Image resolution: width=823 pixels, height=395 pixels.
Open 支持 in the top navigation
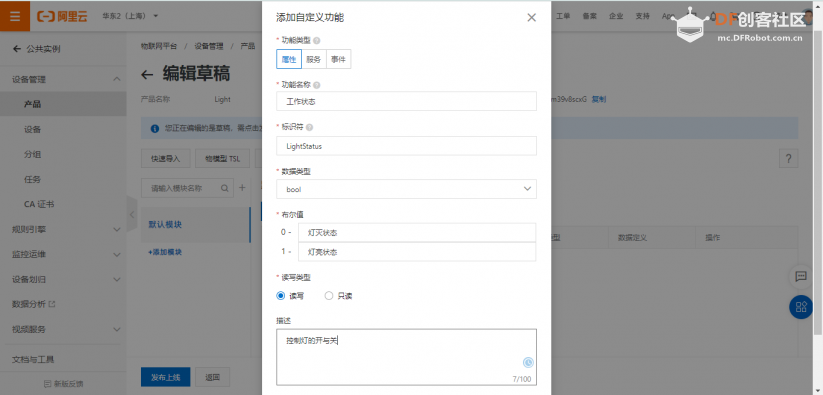pos(642,16)
